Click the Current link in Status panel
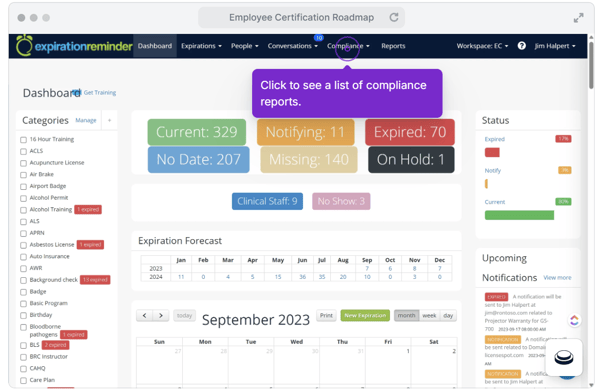The image size is (600, 392). (495, 202)
